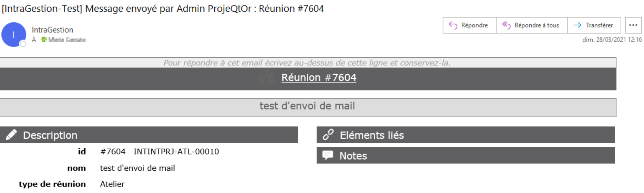Click the Répondre reply arrow icon

pos(453,25)
